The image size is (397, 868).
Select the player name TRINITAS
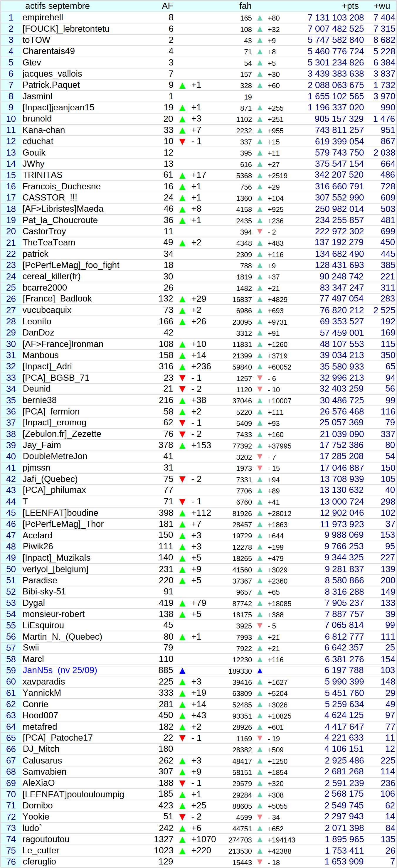43,175
